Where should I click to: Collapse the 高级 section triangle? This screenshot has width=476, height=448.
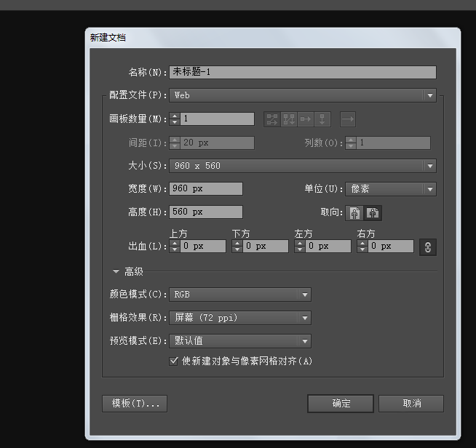coord(116,271)
